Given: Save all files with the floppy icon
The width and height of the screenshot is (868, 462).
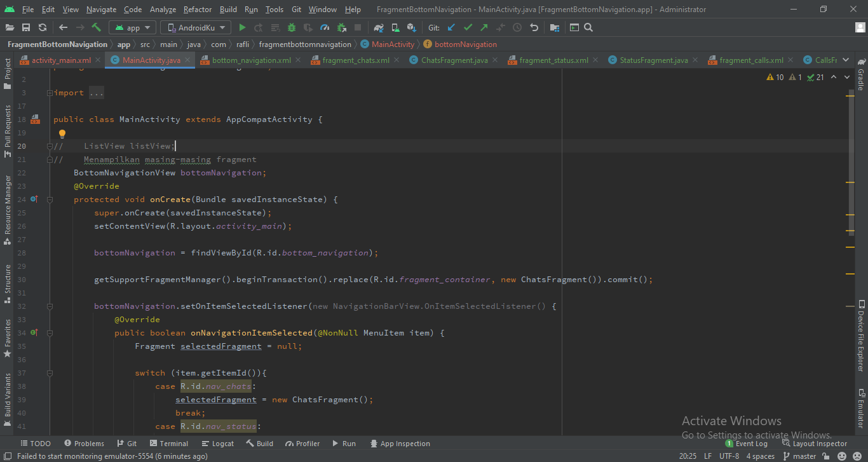Looking at the screenshot, I should tap(26, 27).
